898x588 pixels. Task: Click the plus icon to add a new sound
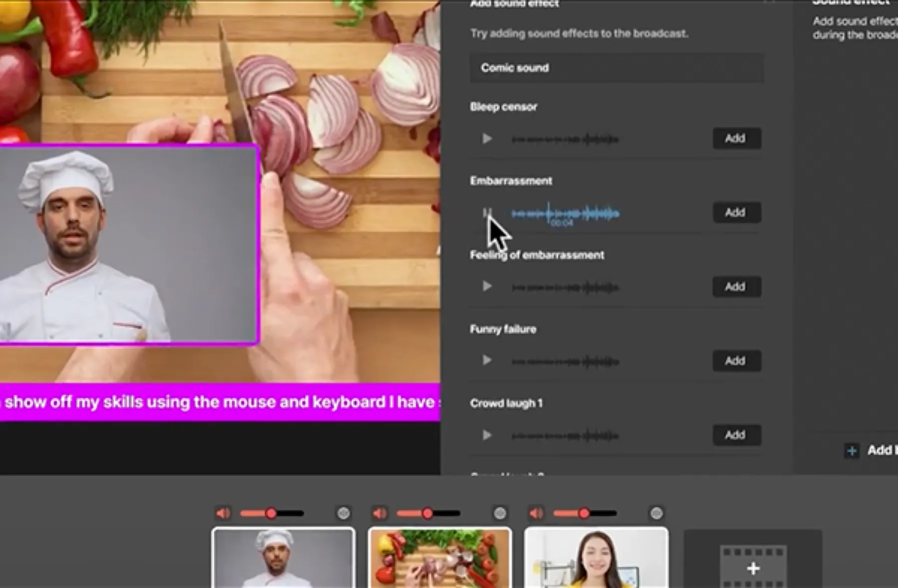tap(851, 451)
